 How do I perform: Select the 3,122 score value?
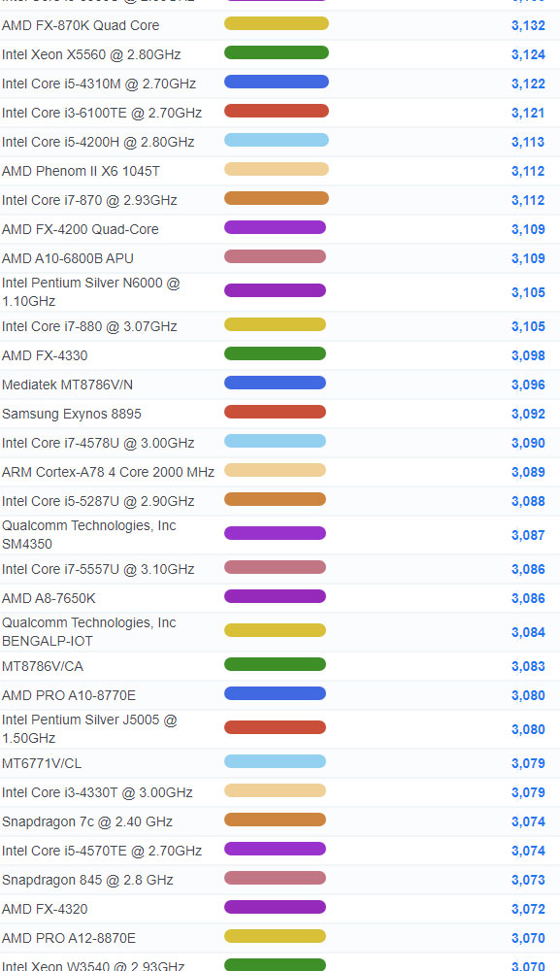528,84
